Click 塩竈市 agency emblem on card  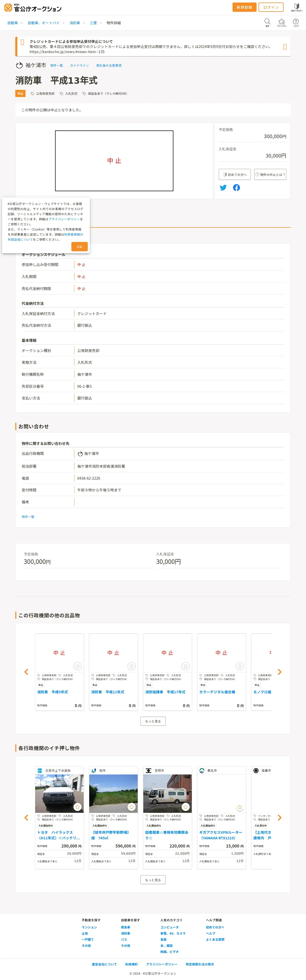pyautogui.click(x=256, y=770)
